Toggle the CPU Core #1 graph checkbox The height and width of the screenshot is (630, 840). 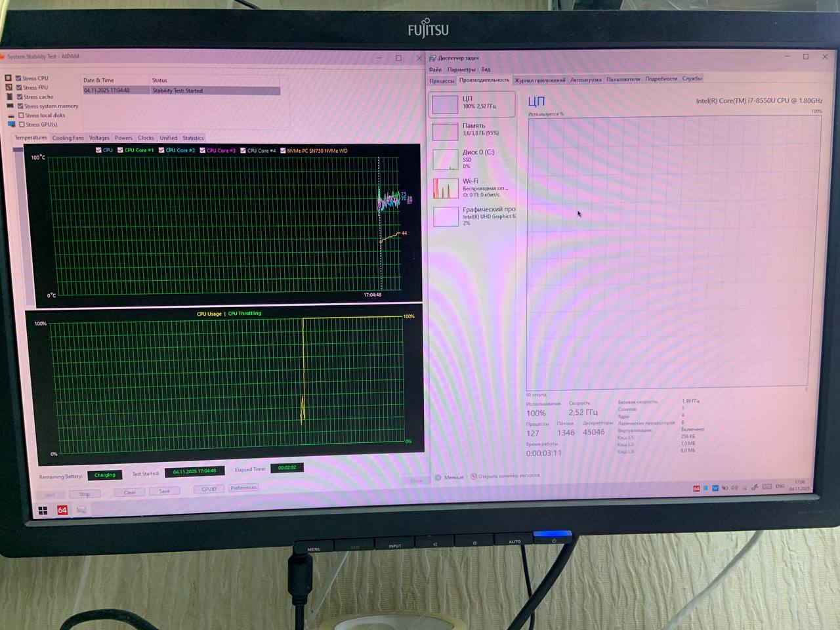point(120,150)
